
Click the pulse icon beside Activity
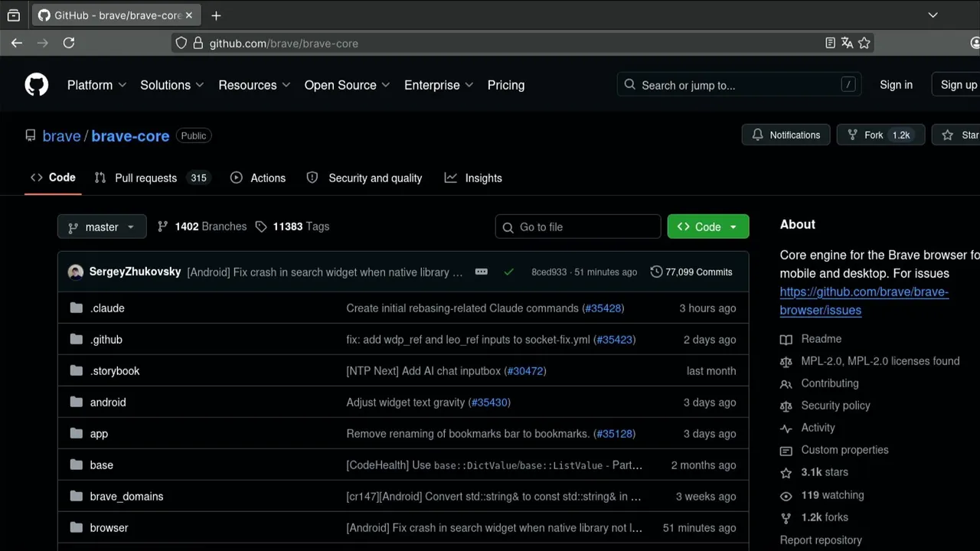[786, 428]
